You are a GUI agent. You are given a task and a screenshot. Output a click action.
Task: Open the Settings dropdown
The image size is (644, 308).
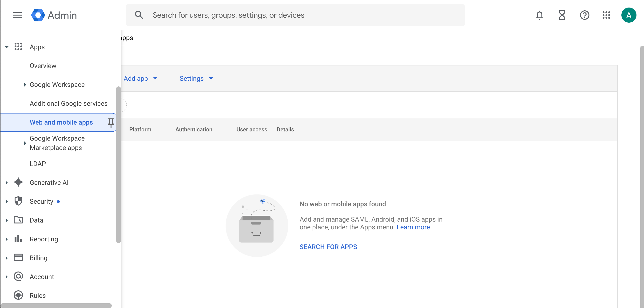click(196, 79)
